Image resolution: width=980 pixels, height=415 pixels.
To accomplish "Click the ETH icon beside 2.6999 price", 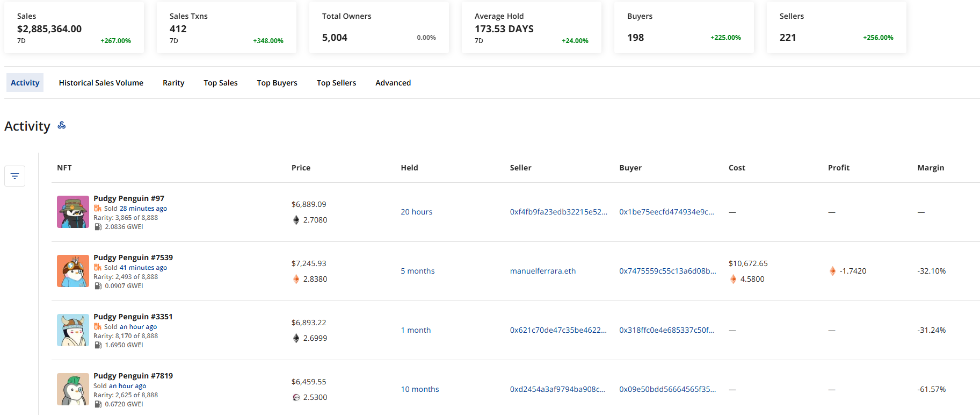I will 296,338.
